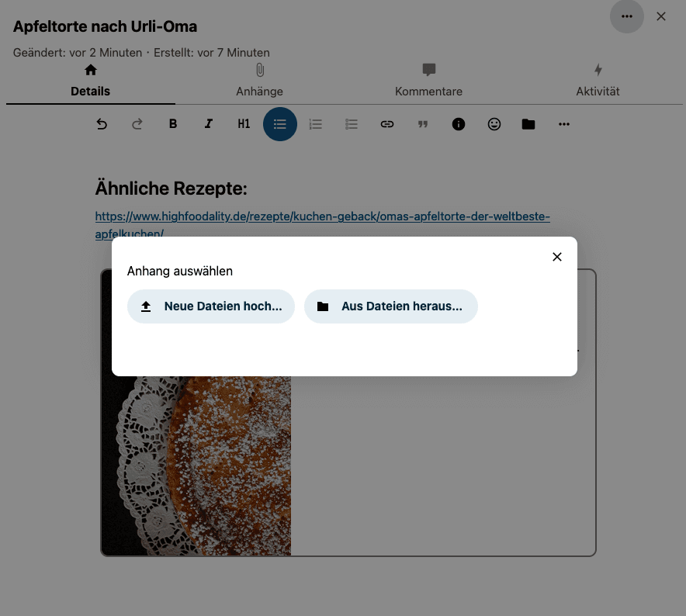
Task: Click the folder icon in editor toolbar
Action: (528, 124)
